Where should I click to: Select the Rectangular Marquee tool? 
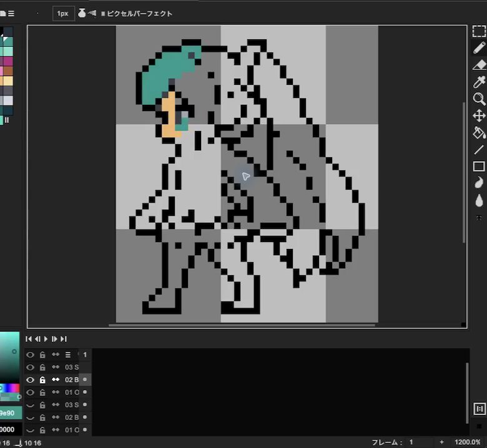point(479,31)
